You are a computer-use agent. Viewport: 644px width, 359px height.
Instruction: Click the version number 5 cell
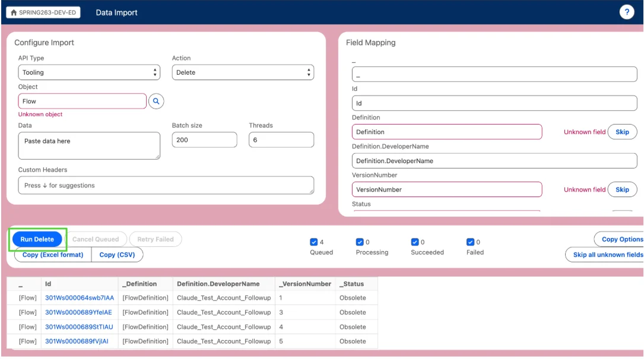pyautogui.click(x=305, y=341)
